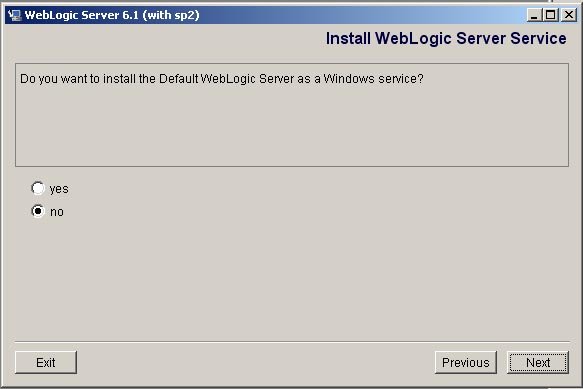583x389 pixels.
Task: Close the WebLogic Server 6.1 installer window
Action: pyautogui.click(x=569, y=15)
